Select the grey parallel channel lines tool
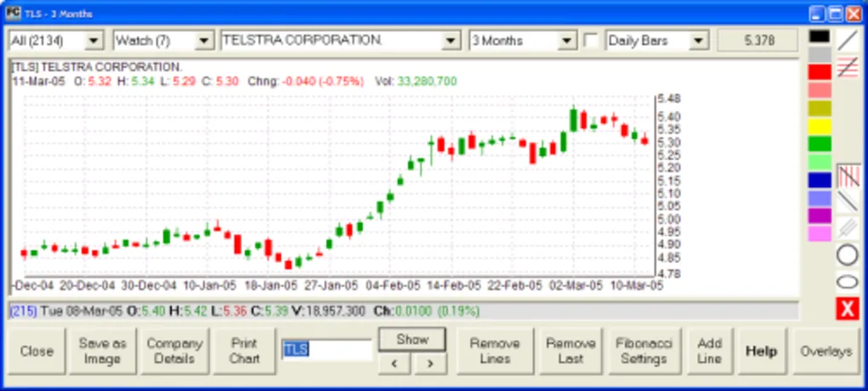This screenshot has height=391, width=868. (847, 227)
